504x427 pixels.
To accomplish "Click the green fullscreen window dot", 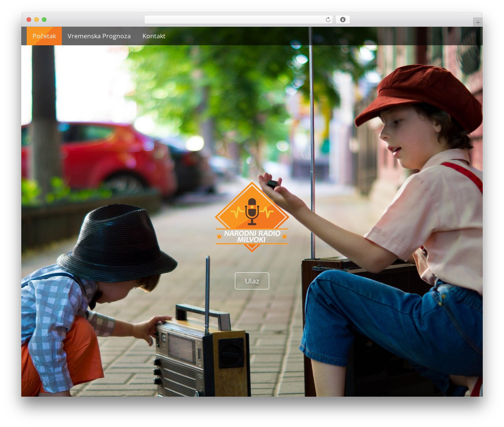I will coord(44,19).
